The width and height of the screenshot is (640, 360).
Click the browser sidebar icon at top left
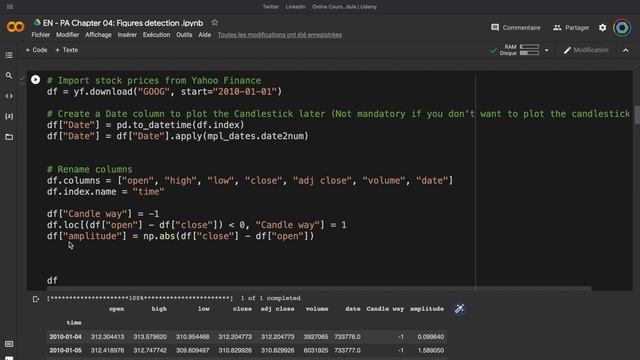click(10, 7)
